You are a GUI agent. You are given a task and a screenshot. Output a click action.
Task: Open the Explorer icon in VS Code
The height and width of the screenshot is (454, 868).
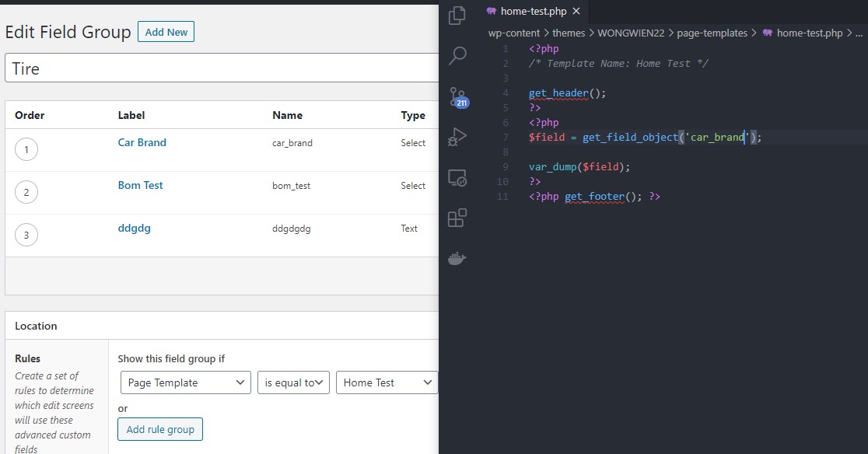pos(456,15)
